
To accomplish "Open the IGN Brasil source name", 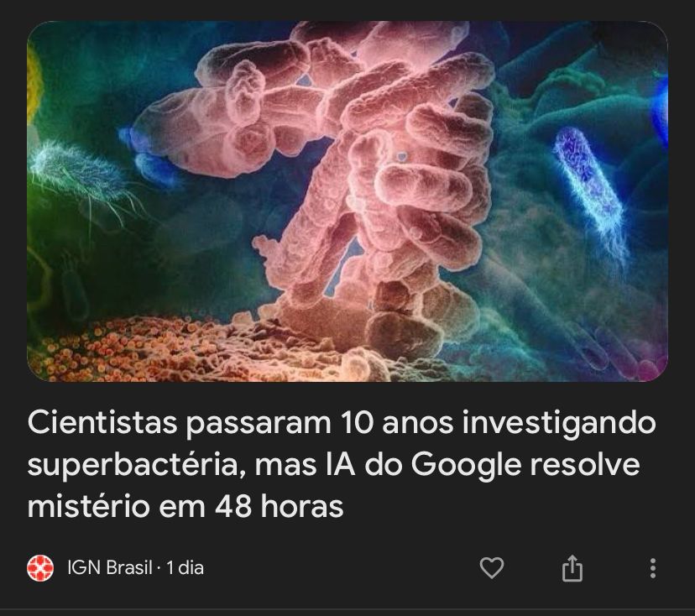I will tap(109, 567).
